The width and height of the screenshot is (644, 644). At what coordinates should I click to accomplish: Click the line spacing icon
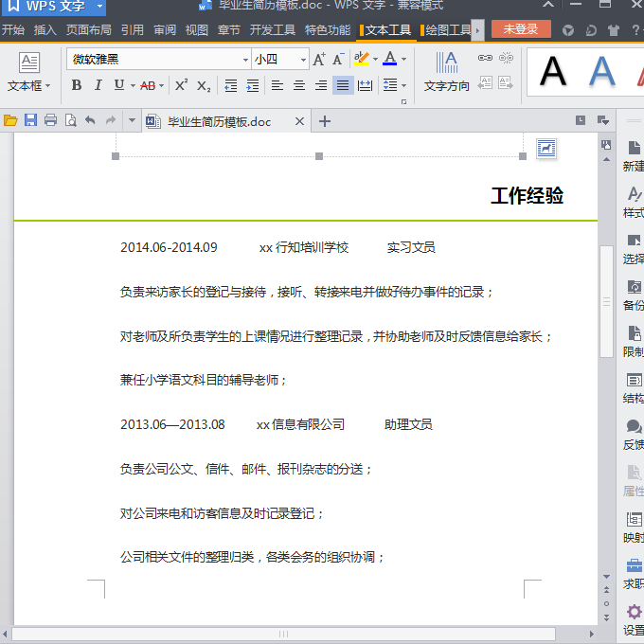coord(390,85)
